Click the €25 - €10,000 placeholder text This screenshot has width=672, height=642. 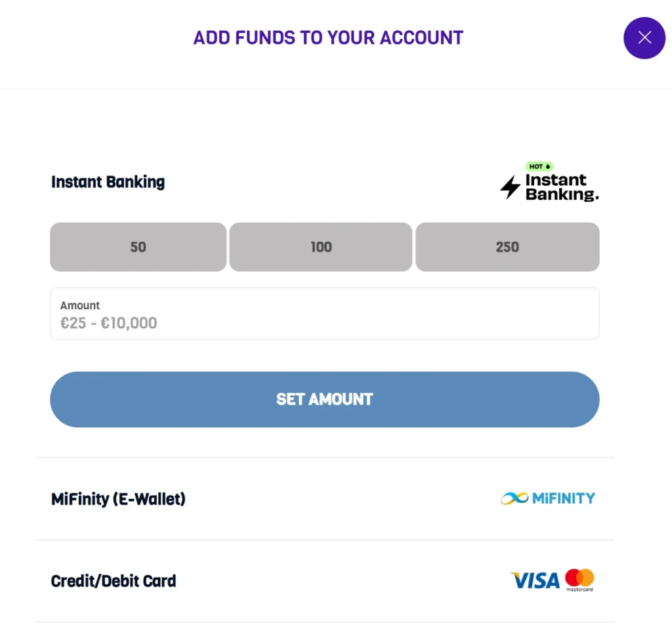tap(109, 323)
